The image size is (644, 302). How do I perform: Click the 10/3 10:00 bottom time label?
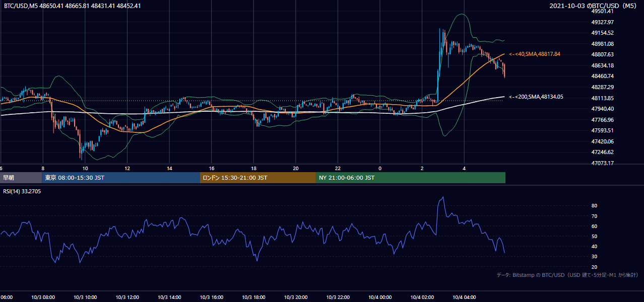pos(85,297)
